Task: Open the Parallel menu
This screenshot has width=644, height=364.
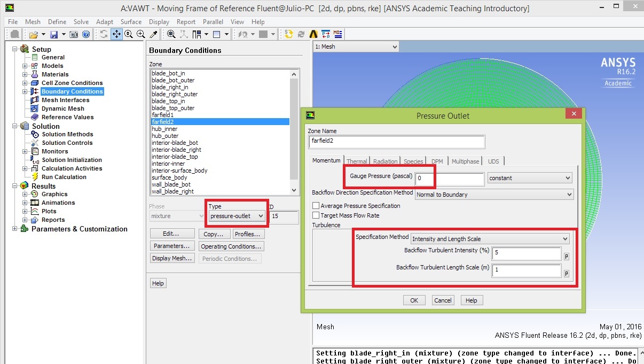Action: [x=213, y=22]
